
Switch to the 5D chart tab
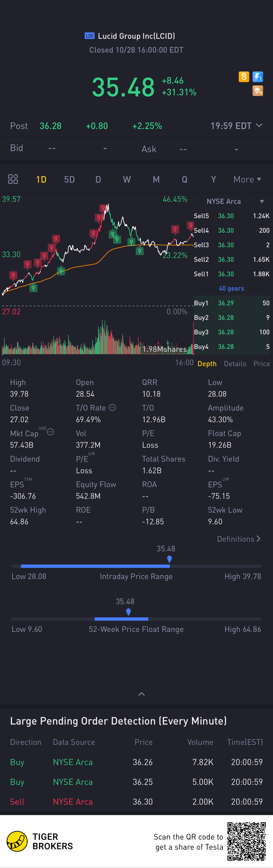pos(69,179)
